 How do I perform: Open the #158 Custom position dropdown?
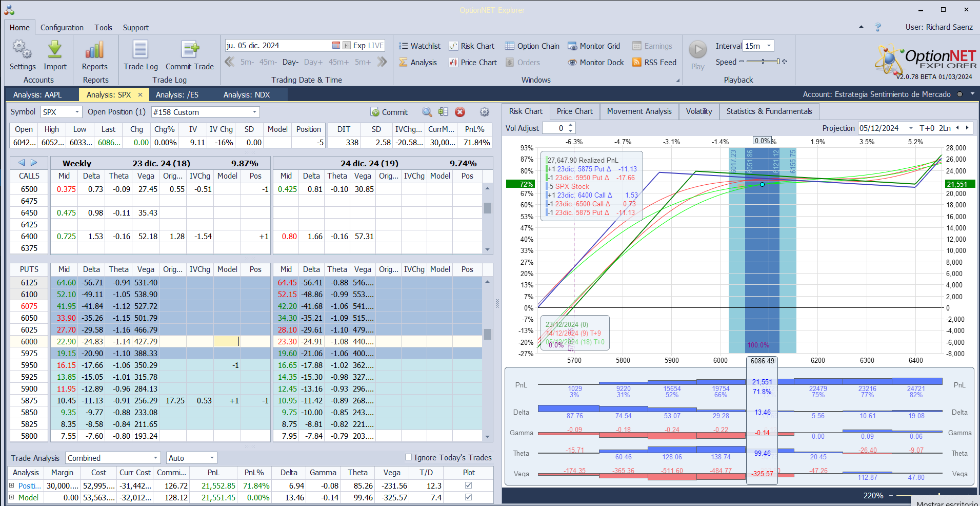tap(254, 112)
